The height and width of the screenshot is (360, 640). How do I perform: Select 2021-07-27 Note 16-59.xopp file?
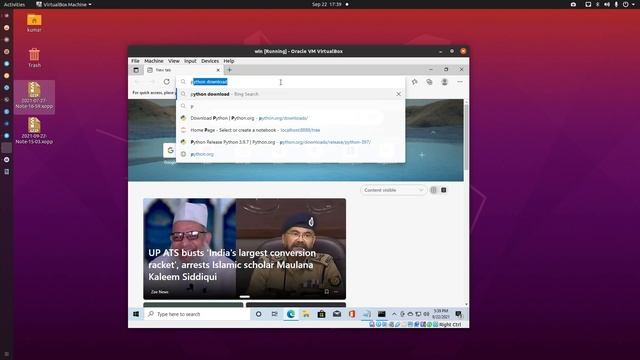(x=34, y=96)
